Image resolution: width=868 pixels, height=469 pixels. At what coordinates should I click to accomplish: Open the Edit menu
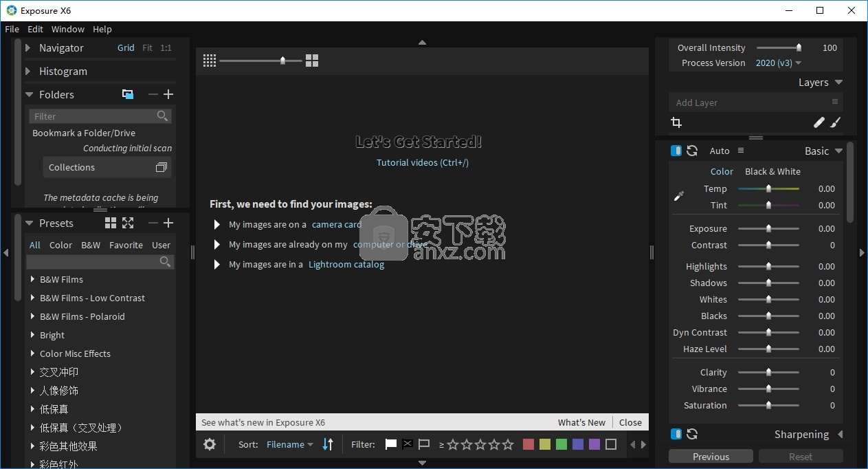35,29
